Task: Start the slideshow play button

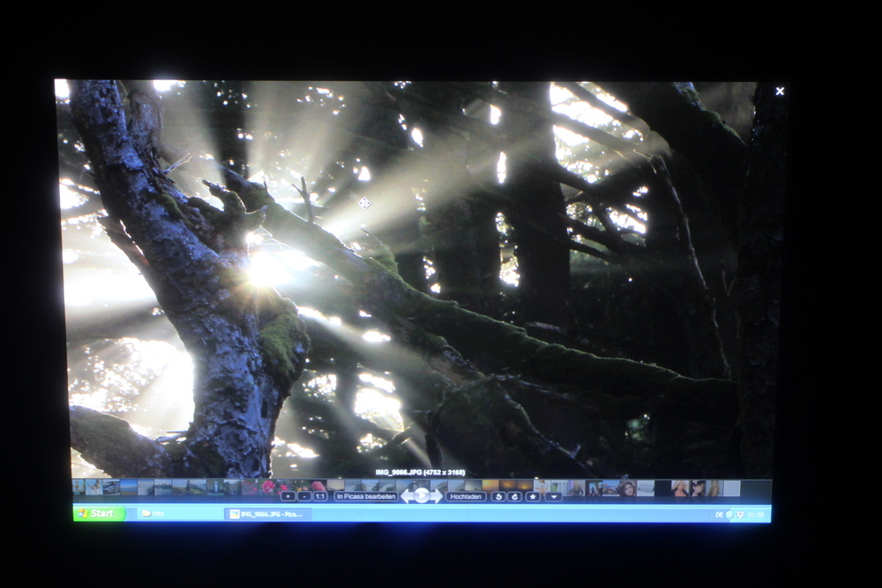Action: [x=422, y=495]
